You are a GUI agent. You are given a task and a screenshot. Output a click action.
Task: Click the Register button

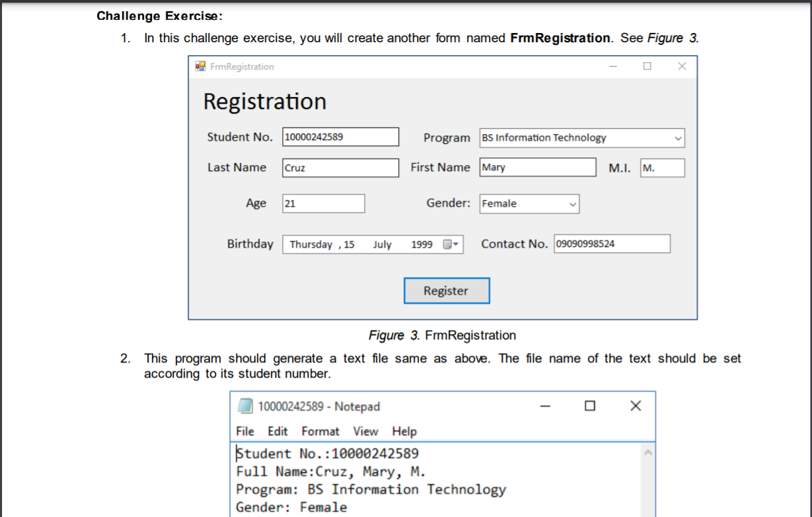(x=446, y=291)
